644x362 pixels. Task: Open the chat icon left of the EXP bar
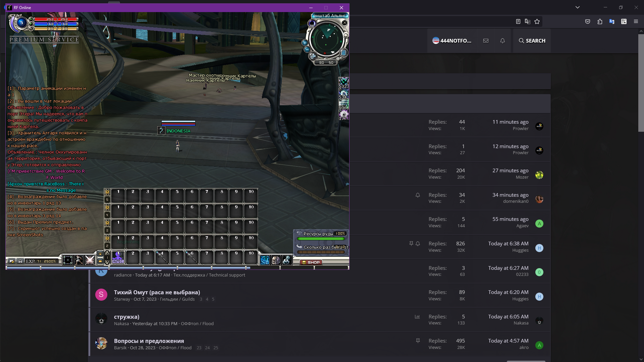point(12,261)
